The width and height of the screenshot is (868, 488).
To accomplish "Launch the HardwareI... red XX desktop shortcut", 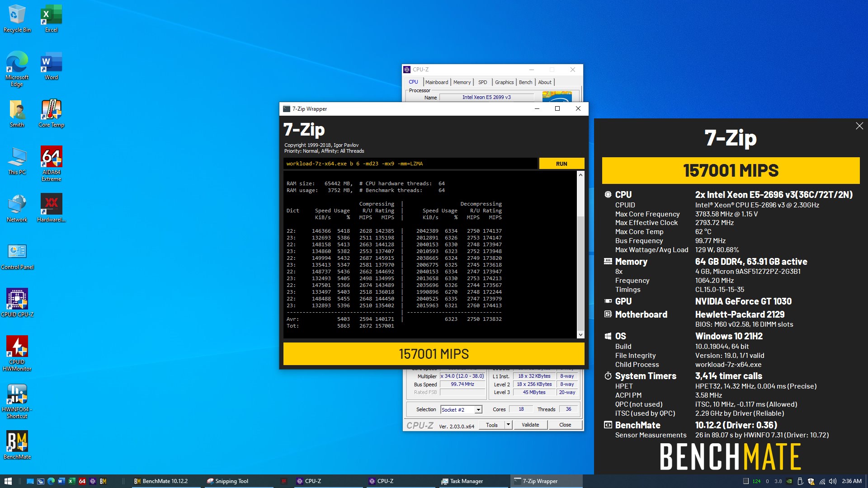I will pos(51,208).
